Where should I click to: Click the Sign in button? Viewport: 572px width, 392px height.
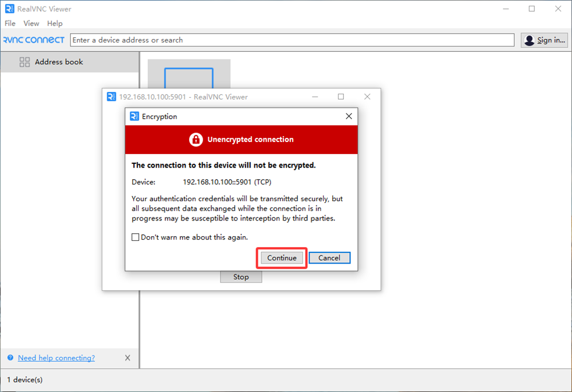pos(544,40)
